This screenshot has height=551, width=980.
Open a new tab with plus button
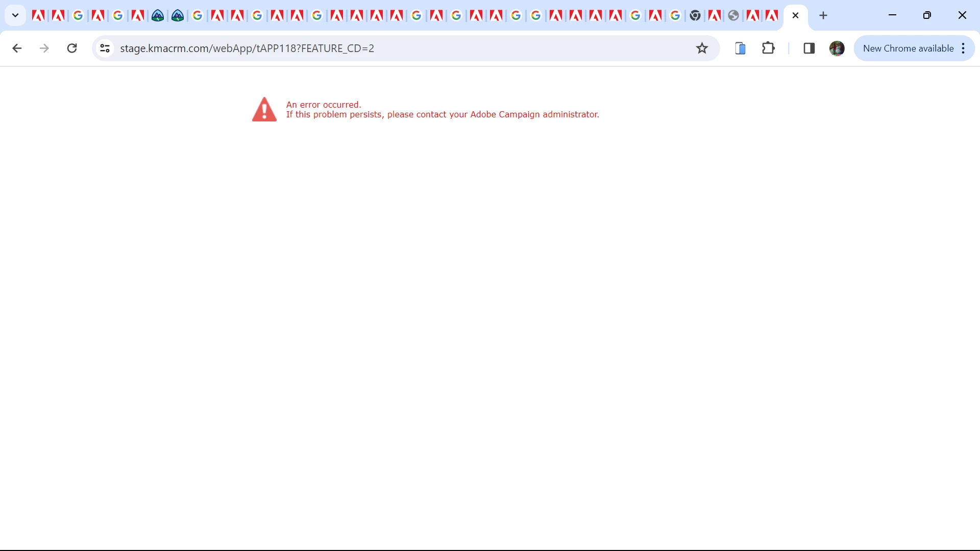coord(823,16)
